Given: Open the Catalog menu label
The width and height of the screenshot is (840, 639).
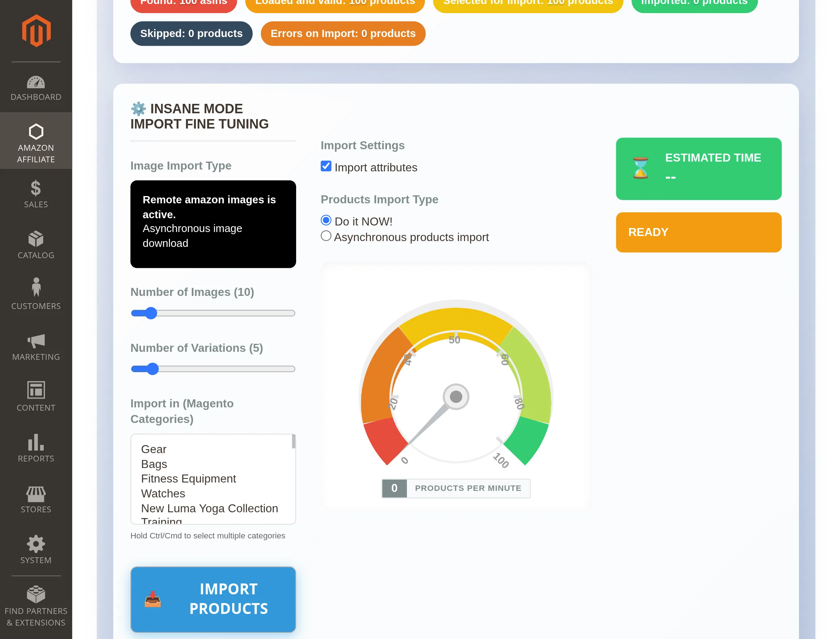Looking at the screenshot, I should pyautogui.click(x=36, y=255).
